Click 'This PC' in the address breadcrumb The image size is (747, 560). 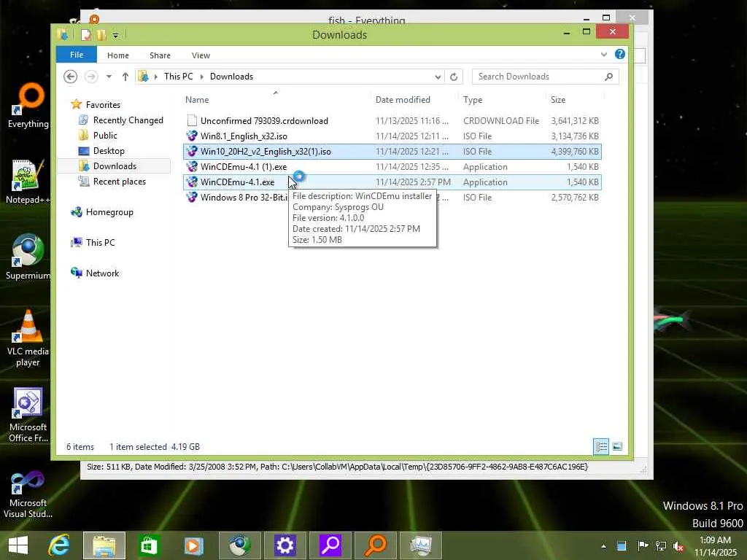tap(178, 77)
